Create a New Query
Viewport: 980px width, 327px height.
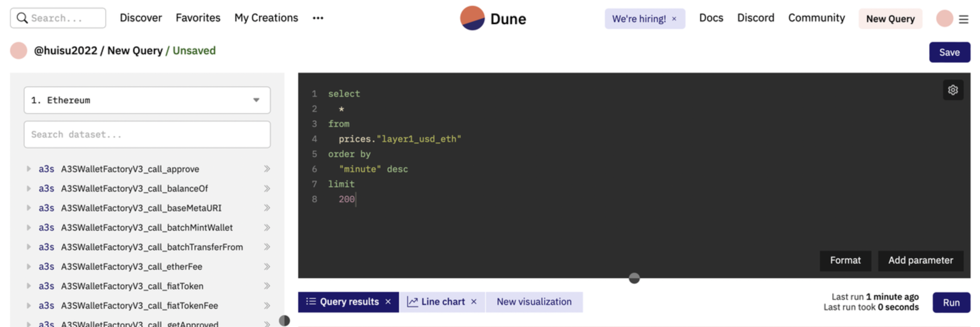(890, 19)
